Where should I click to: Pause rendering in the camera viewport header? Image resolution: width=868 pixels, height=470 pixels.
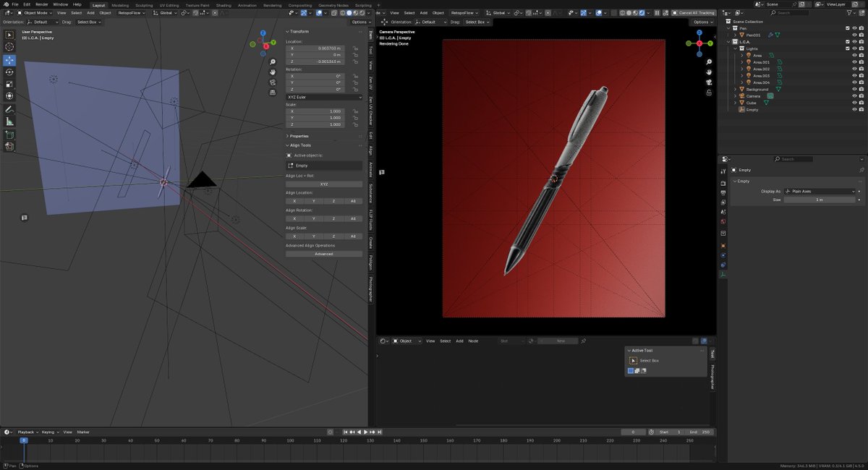tap(657, 12)
